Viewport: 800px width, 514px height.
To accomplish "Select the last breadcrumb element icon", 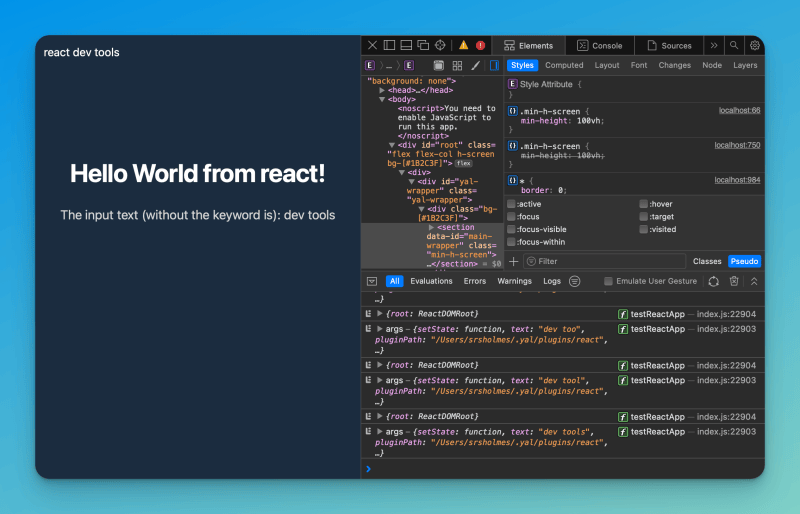I will (409, 65).
